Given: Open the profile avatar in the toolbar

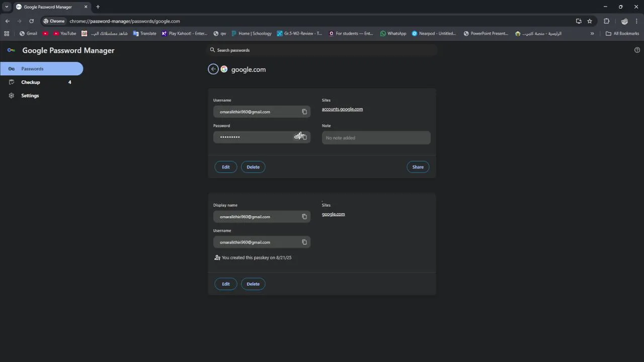Looking at the screenshot, I should [624, 21].
